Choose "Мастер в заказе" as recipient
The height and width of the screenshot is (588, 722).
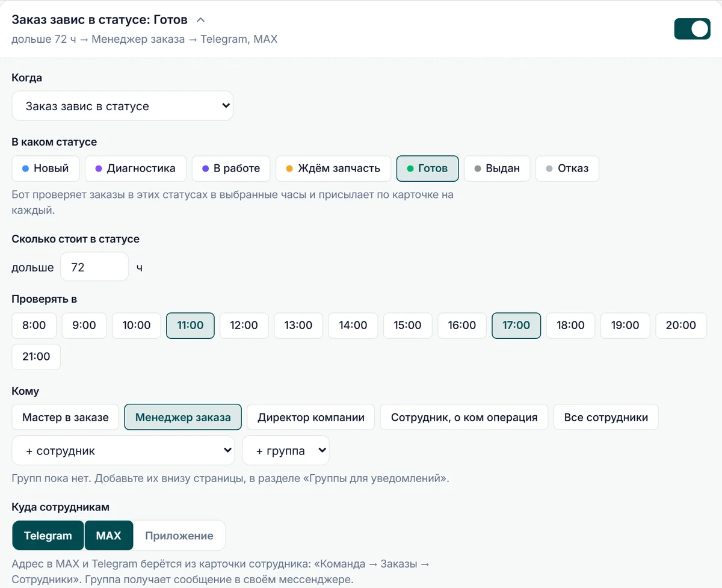point(66,417)
